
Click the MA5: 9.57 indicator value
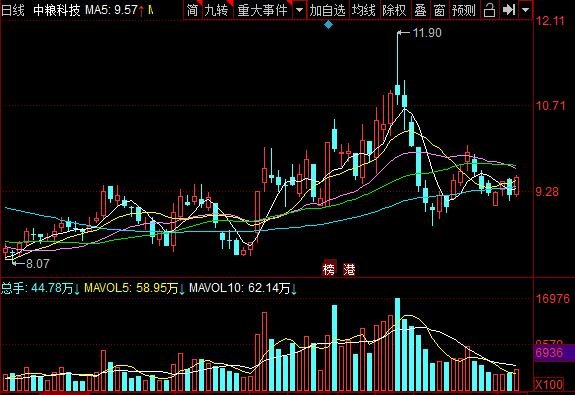[x=111, y=10]
